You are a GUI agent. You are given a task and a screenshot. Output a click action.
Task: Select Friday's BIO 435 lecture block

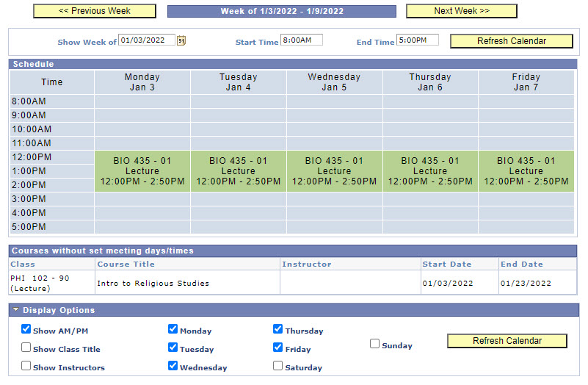pos(526,171)
